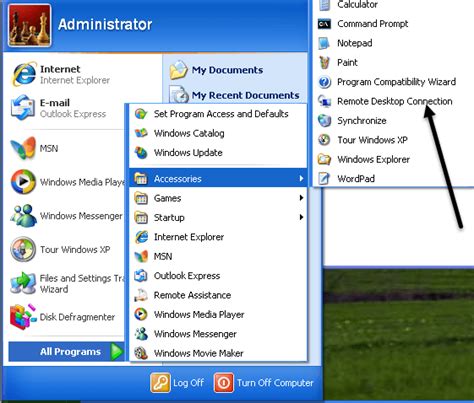This screenshot has width=474, height=403.
Task: Click the Windows Movie Maker label
Action: [199, 353]
